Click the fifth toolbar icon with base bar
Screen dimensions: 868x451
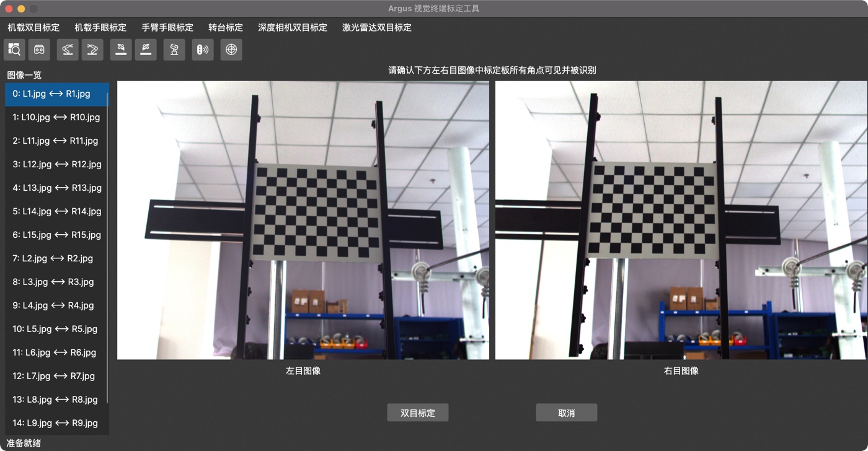point(121,50)
